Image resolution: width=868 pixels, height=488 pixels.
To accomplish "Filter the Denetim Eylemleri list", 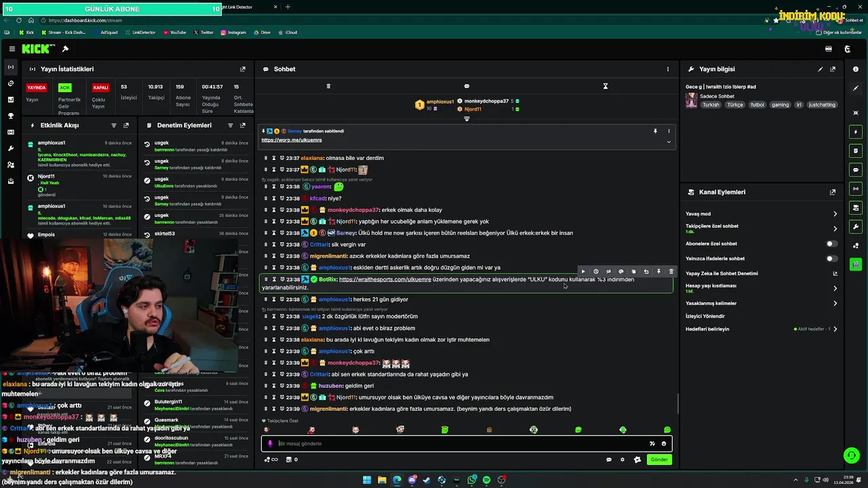I will [231, 125].
